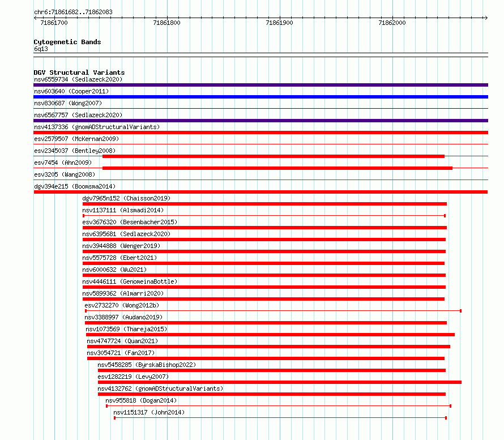This screenshot has width=504, height=440.
Task: Click the red bar under dgv394e215 (Boomsma2014)
Action: [x=260, y=192]
